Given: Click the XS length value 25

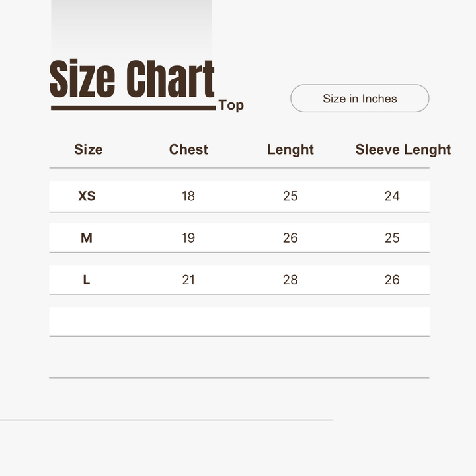Looking at the screenshot, I should pyautogui.click(x=290, y=196).
